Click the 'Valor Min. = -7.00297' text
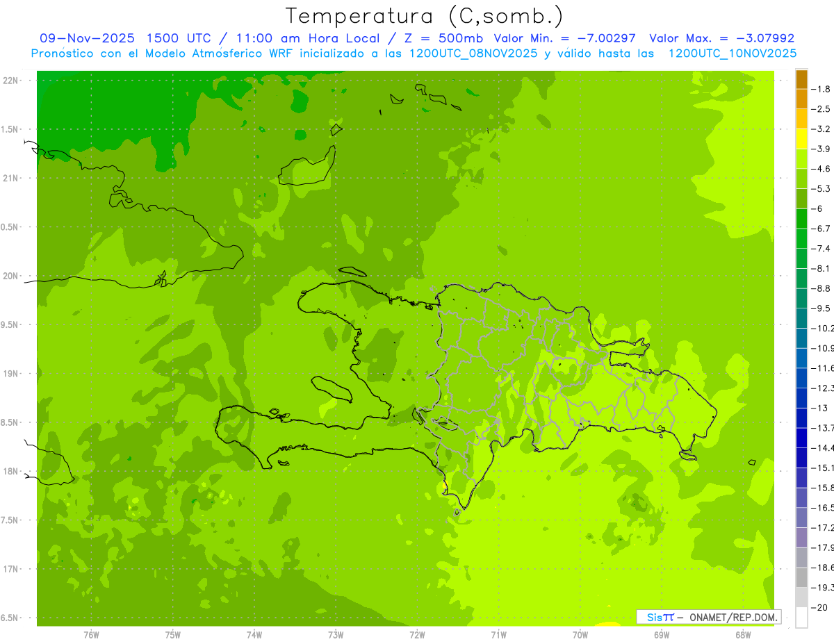 click(565, 38)
